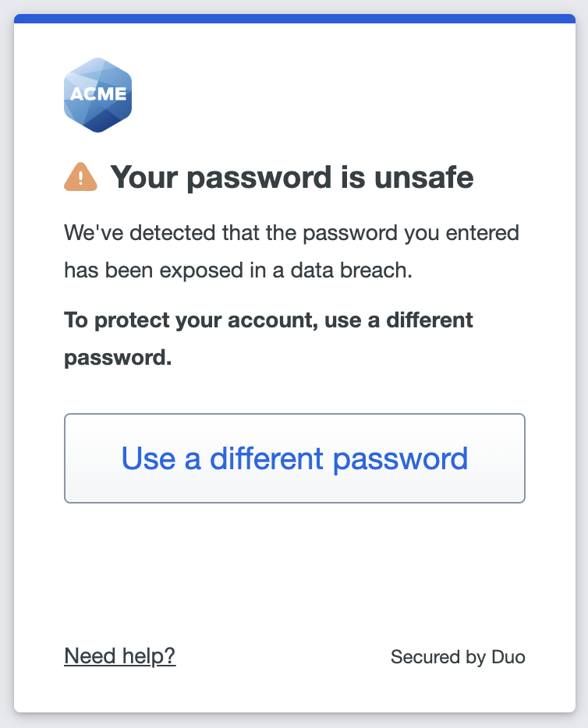Click inside the white dialog card

click(294, 561)
